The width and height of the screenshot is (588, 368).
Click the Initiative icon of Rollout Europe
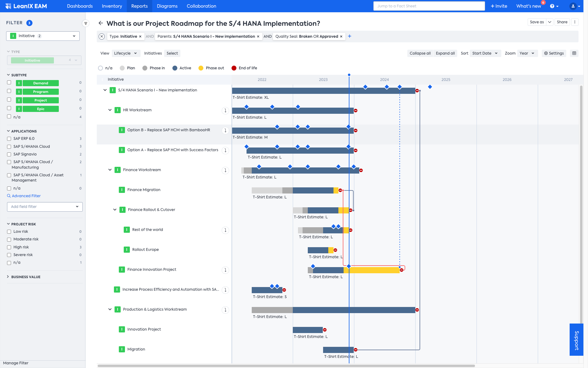pyautogui.click(x=127, y=250)
